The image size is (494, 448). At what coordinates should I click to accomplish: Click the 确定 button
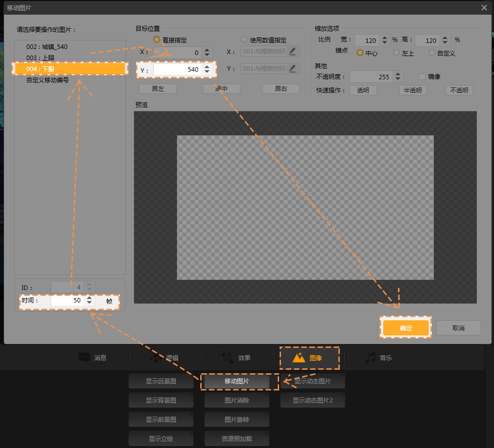[x=406, y=328]
